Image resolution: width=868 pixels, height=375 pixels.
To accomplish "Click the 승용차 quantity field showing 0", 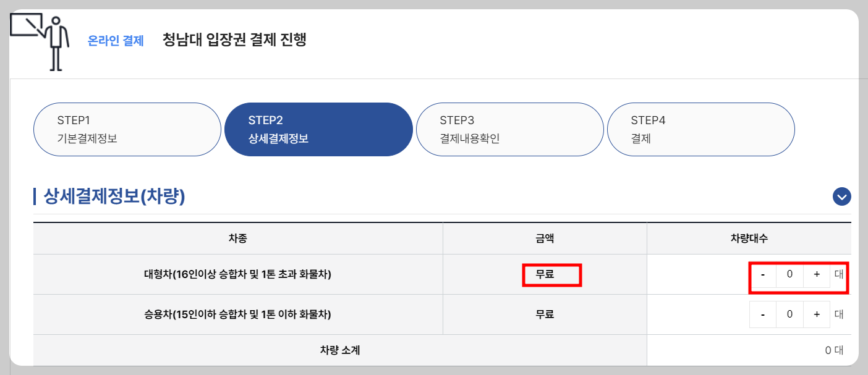I will click(789, 314).
